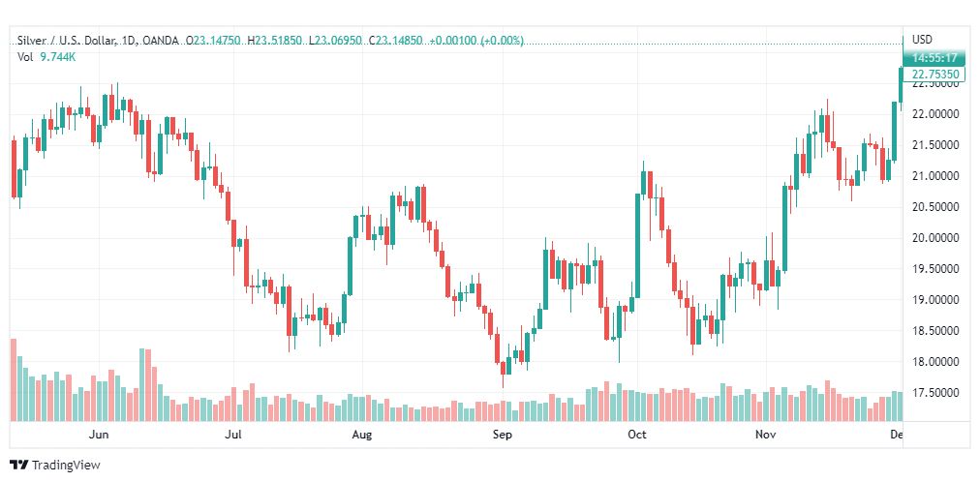Click the 22.75350 current price tag
Image resolution: width=980 pixels, height=482 pixels.
tap(934, 74)
